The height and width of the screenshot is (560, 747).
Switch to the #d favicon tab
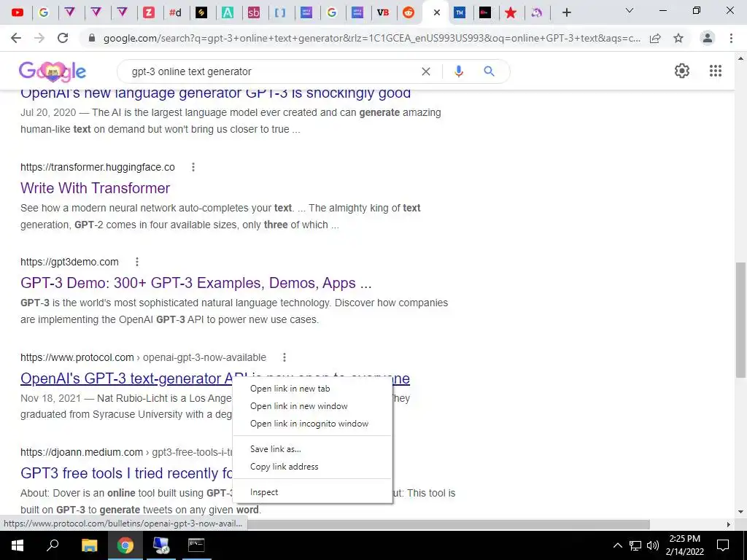click(175, 12)
